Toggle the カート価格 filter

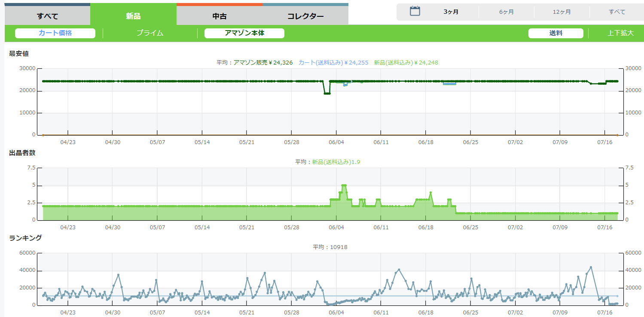[55, 33]
